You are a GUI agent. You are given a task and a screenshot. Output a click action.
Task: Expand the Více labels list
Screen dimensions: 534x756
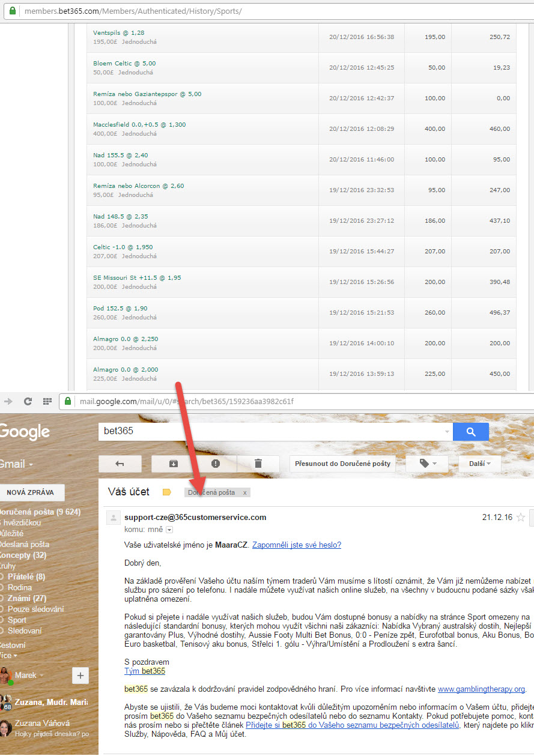8,656
